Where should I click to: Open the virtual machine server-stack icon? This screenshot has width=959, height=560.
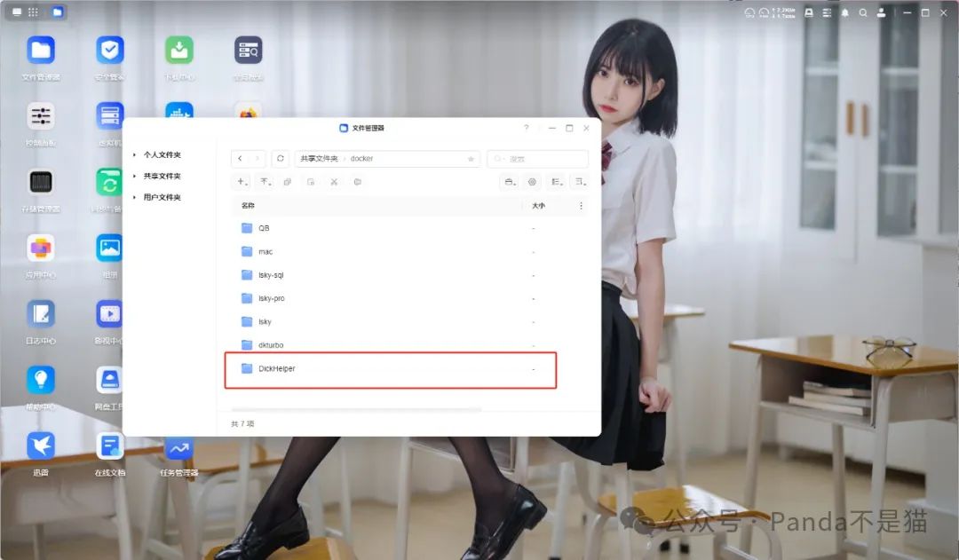pos(110,114)
